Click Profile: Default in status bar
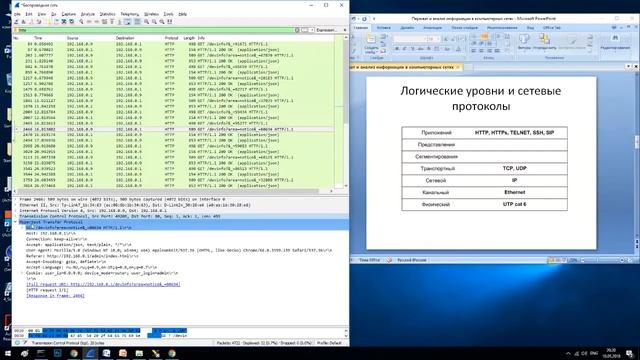 pos(329,343)
